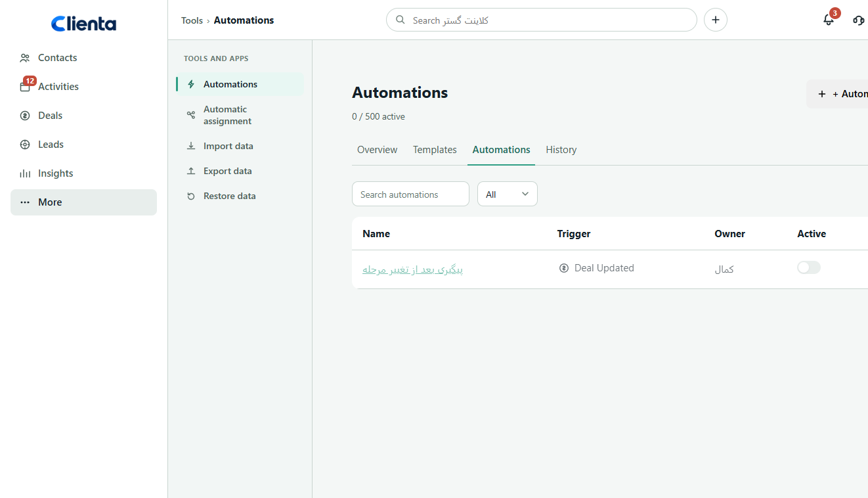The width and height of the screenshot is (868, 498).
Task: Click the global search field
Action: pyautogui.click(x=542, y=20)
